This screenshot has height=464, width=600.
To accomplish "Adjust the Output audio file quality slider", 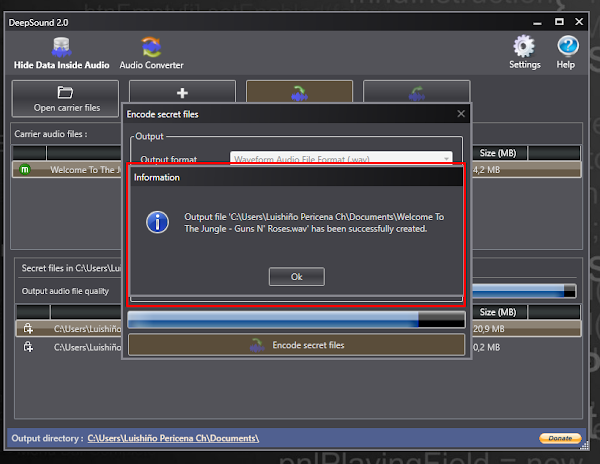I will pyautogui.click(x=524, y=291).
